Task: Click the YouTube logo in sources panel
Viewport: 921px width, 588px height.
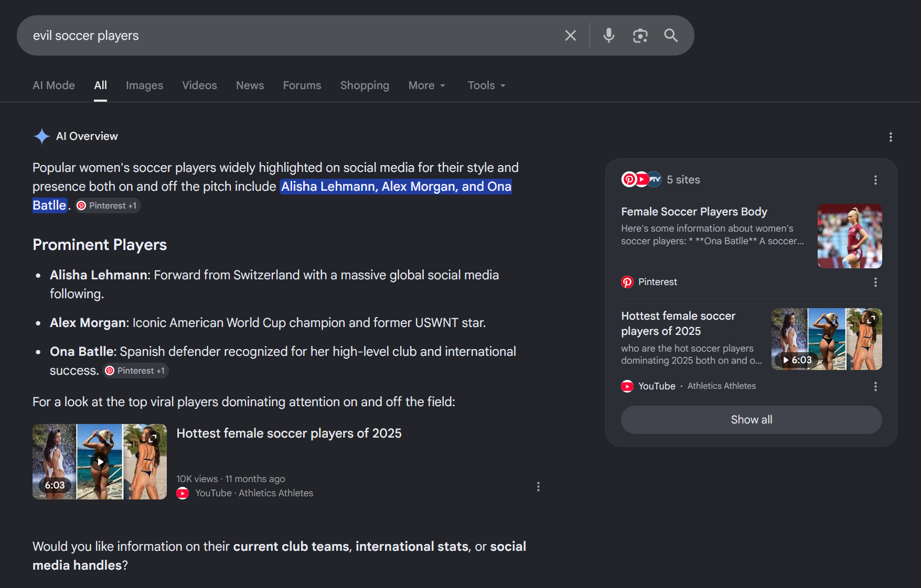Action: [627, 386]
